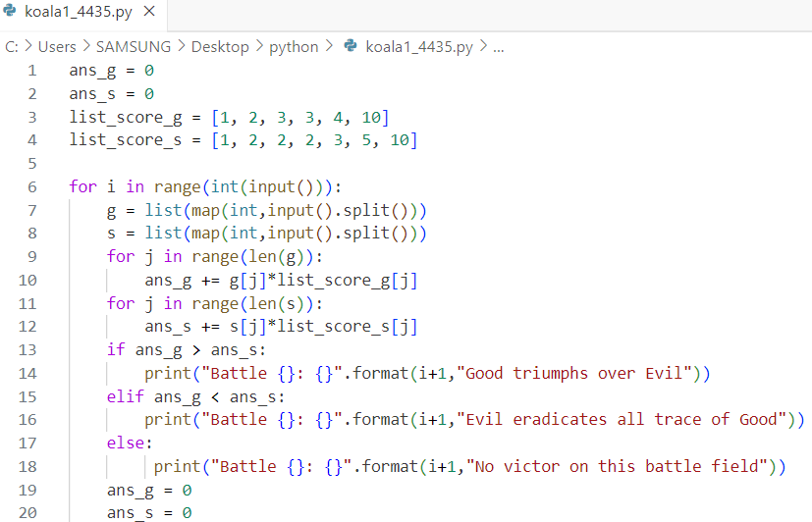812x522 pixels.
Task: Place cursor on "list_score_s" declaration on line 4
Action: (x=126, y=140)
